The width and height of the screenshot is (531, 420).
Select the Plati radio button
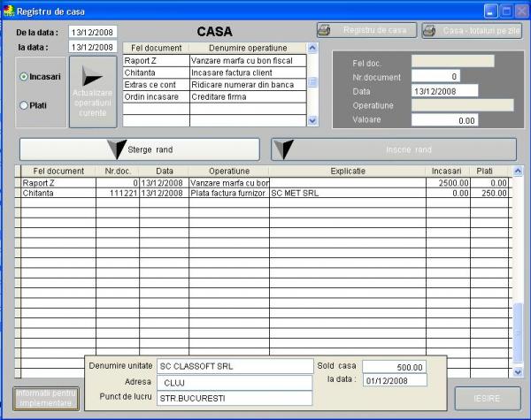[23, 105]
